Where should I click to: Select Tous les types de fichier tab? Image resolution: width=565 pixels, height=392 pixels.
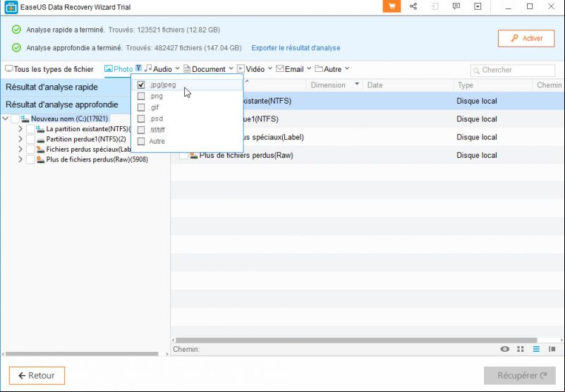pos(49,69)
